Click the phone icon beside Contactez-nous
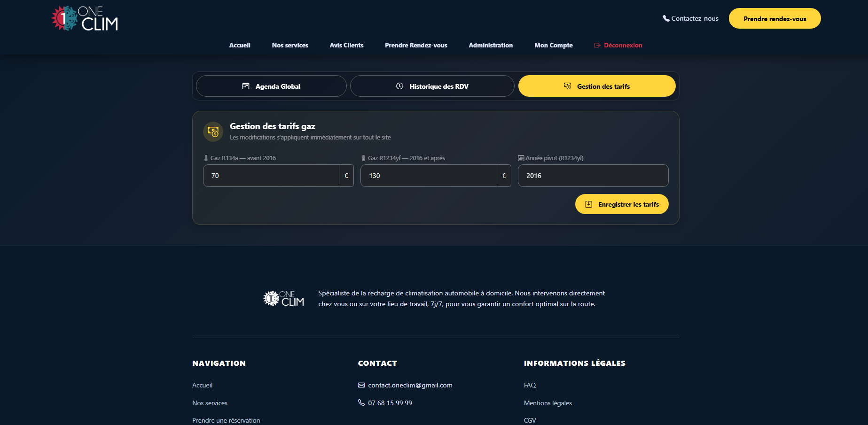This screenshot has width=868, height=425. click(x=666, y=18)
